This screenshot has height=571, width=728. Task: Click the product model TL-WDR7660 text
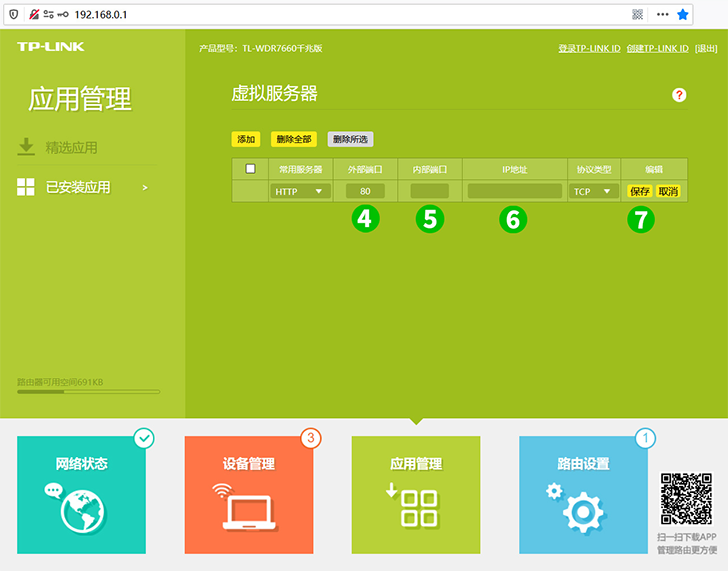pyautogui.click(x=261, y=48)
